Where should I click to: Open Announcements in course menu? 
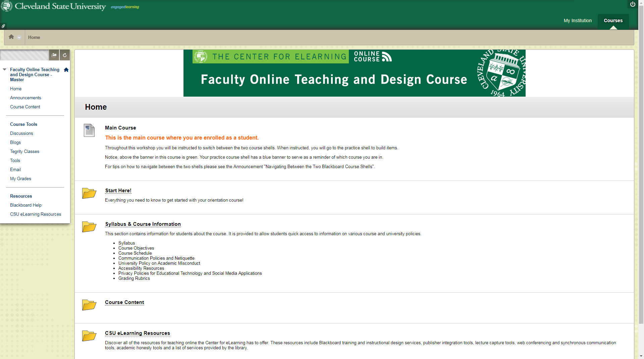click(25, 98)
